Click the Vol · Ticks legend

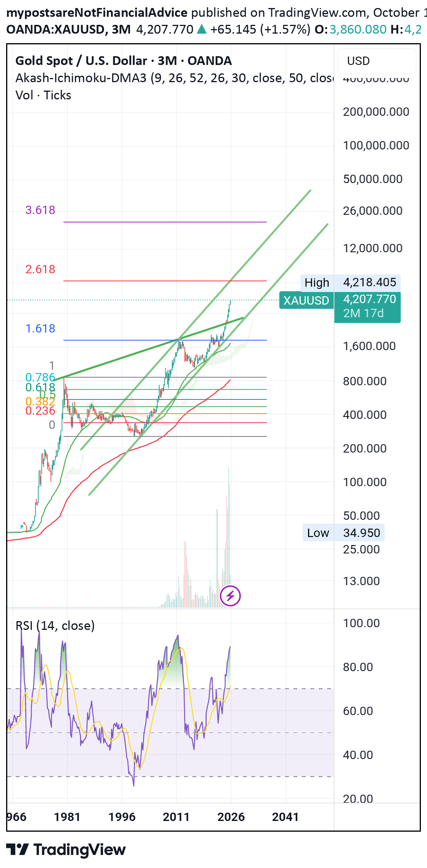43,95
